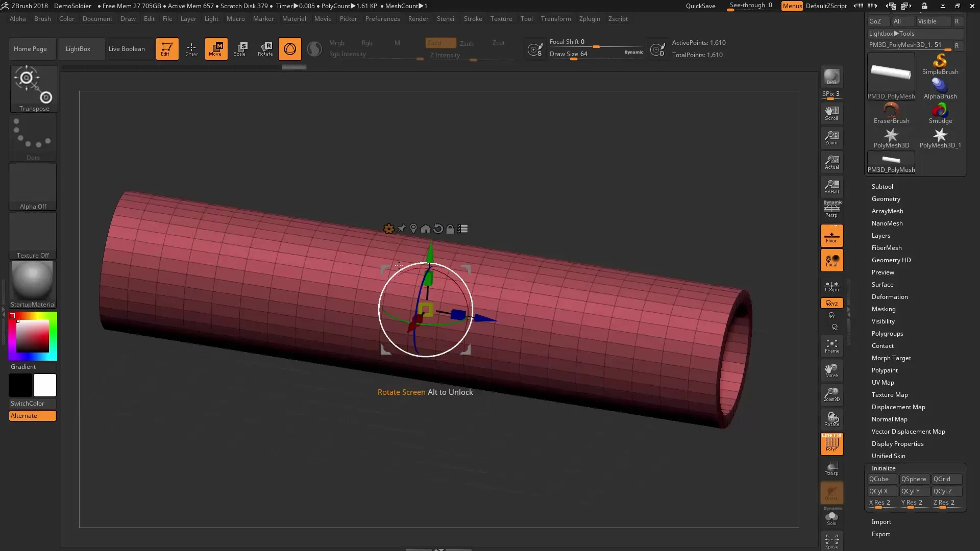The height and width of the screenshot is (551, 980).
Task: Click the QuickSave button
Action: (x=700, y=6)
